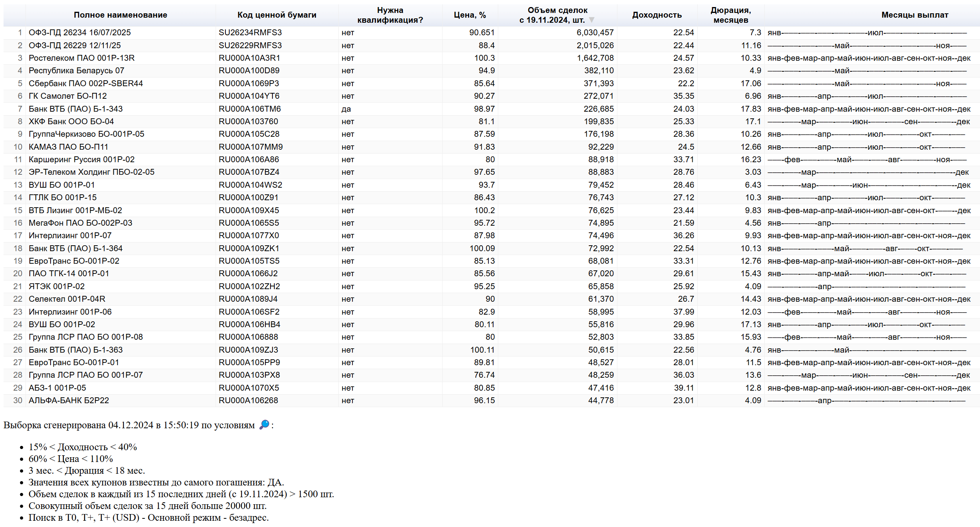Screen dimensions: 980x527
Task: Click security code 'SU26229RMFS3'
Action: [x=250, y=45]
